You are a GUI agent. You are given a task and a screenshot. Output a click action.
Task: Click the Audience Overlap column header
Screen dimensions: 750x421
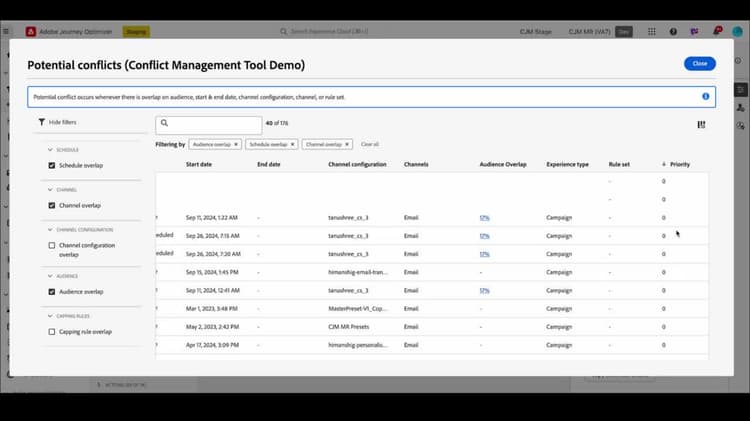(503, 165)
